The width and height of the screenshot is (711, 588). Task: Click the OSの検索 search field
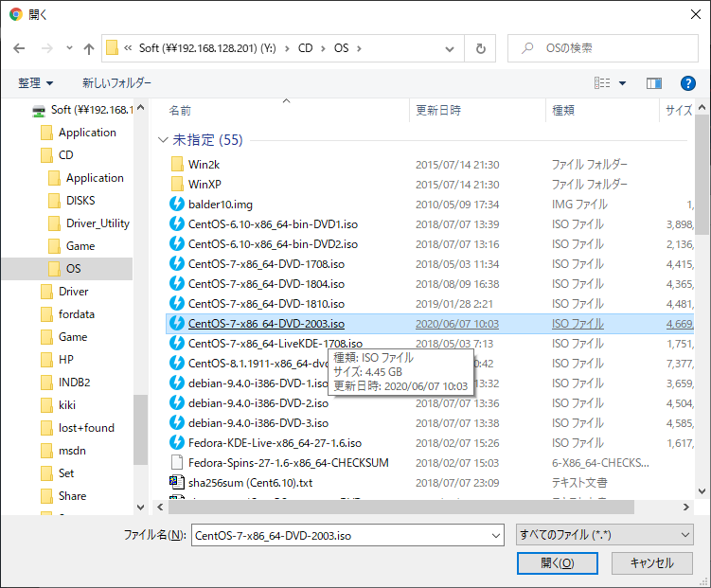603,48
